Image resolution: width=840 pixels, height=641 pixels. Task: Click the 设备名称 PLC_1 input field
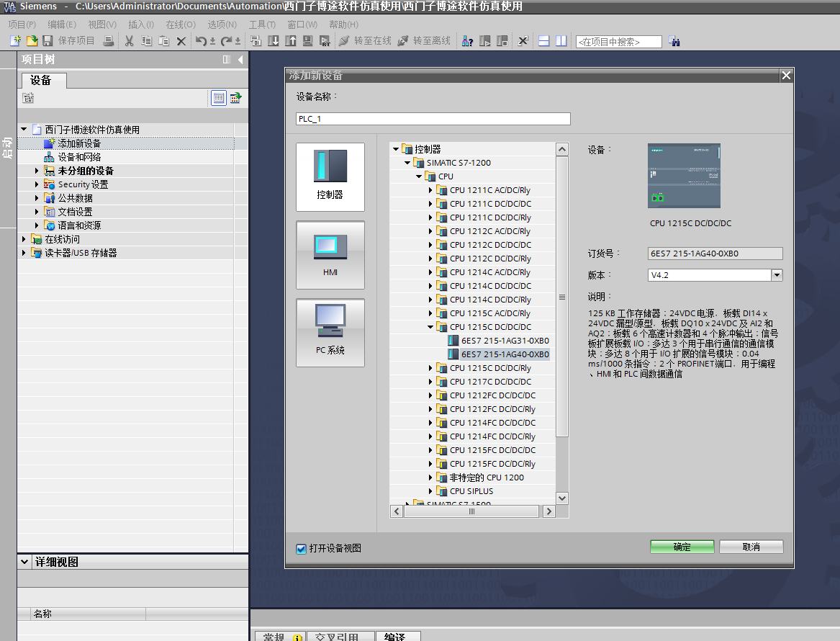pyautogui.click(x=433, y=119)
